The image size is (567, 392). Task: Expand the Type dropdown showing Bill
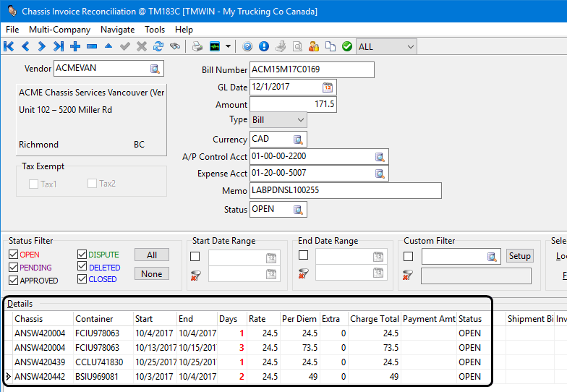pyautogui.click(x=300, y=120)
